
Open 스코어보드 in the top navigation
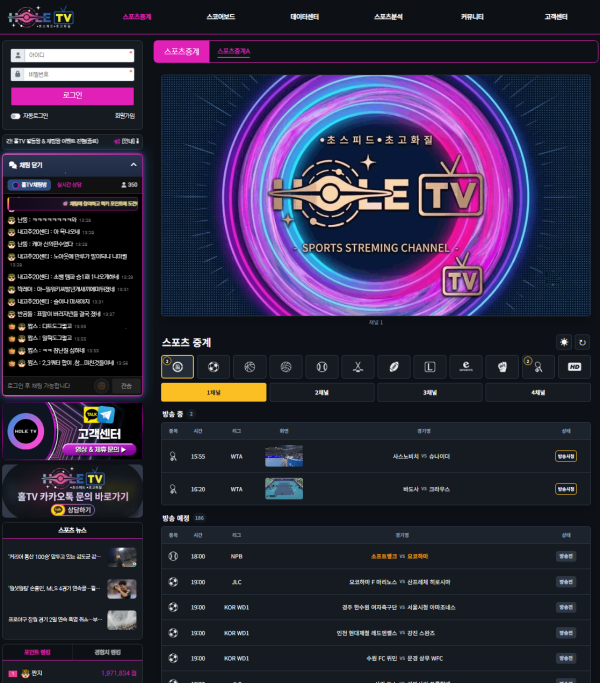(220, 17)
